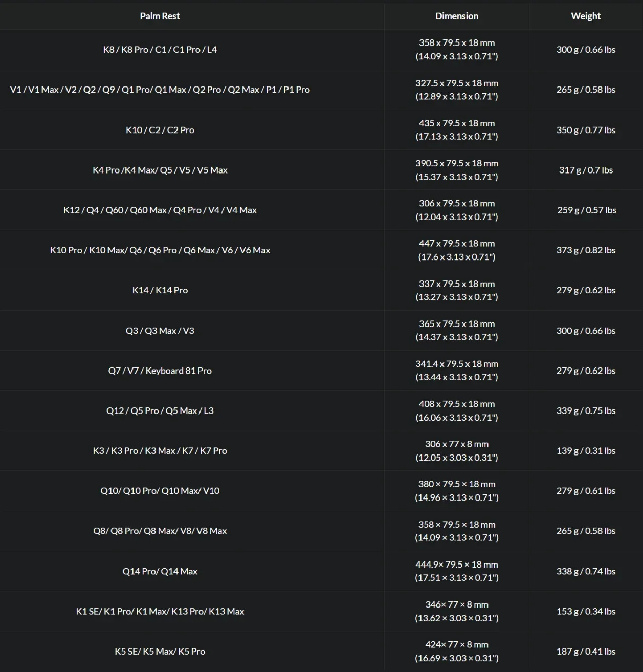Click the K5 SE / K5 Max / K5 Pro cell
The width and height of the screenshot is (643, 672).
[160, 652]
